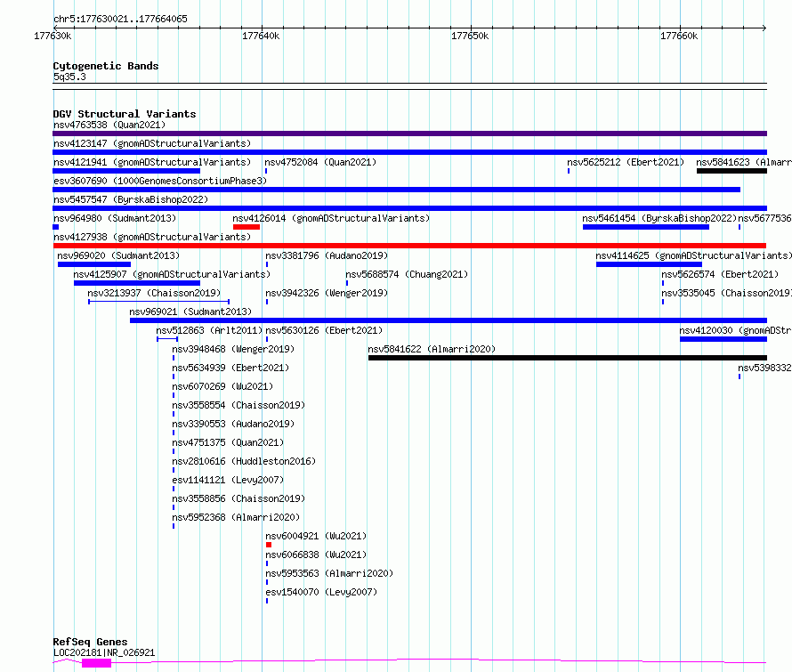The height and width of the screenshot is (672, 792).
Task: Click the DGV Structural Variants track title
Action: pyautogui.click(x=125, y=114)
